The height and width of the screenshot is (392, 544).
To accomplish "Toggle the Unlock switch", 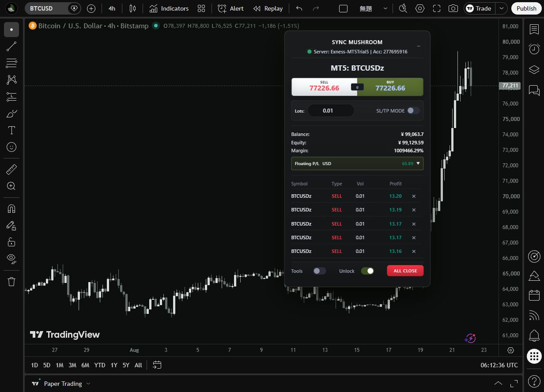I will coord(367,271).
